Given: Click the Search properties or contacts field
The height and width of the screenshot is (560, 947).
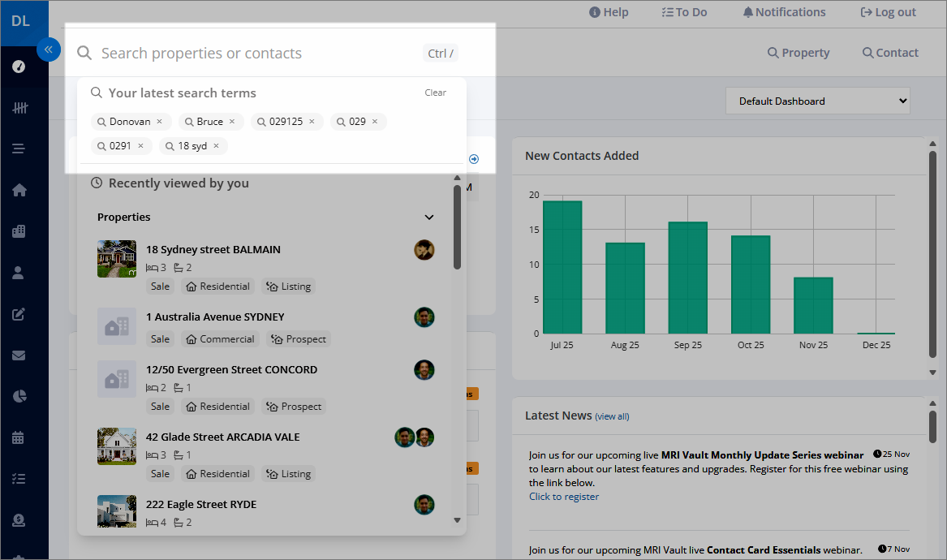Looking at the screenshot, I should click(x=260, y=54).
